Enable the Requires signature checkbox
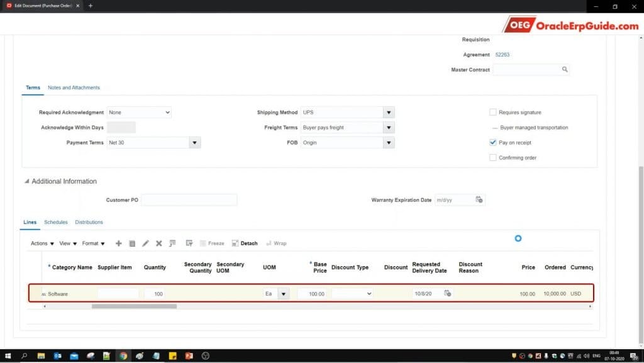This screenshot has height=363, width=644. [493, 113]
